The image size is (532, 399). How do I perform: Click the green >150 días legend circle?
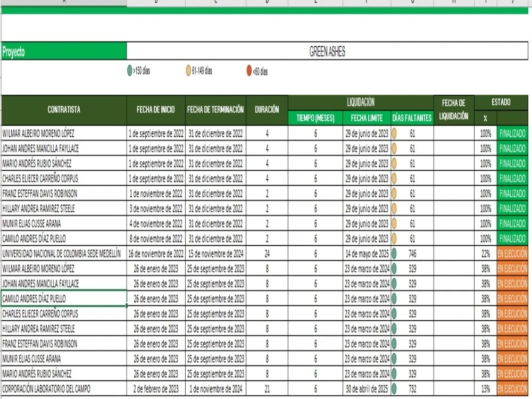click(130, 71)
